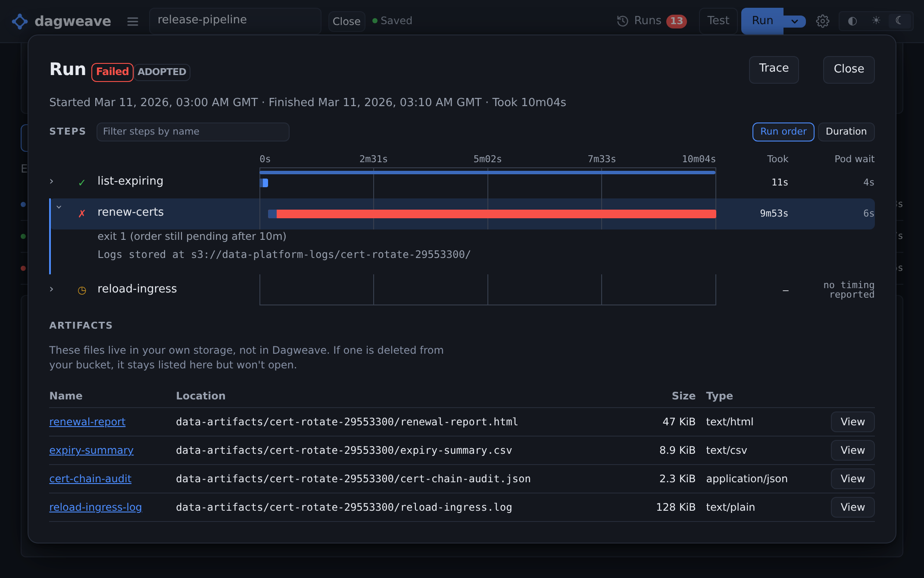Click the renewal-report.html location path
924x578 pixels.
point(346,422)
